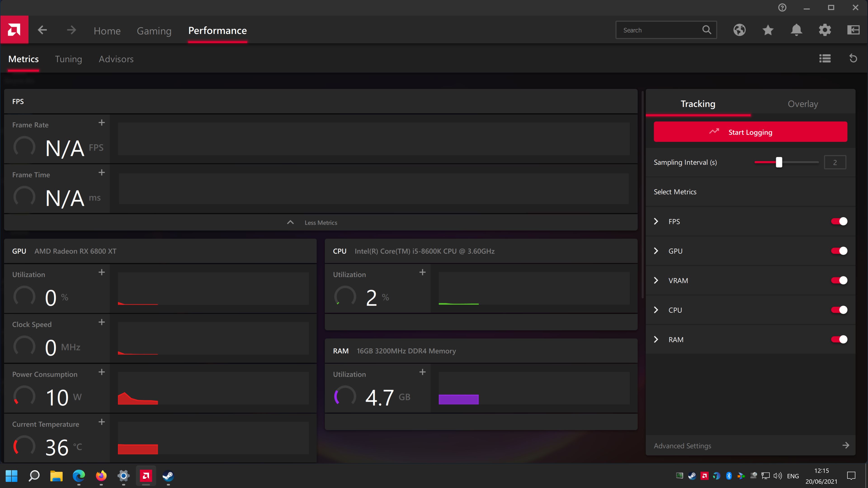Expand the GPU metrics chevron
This screenshot has width=868, height=488.
[x=656, y=251]
